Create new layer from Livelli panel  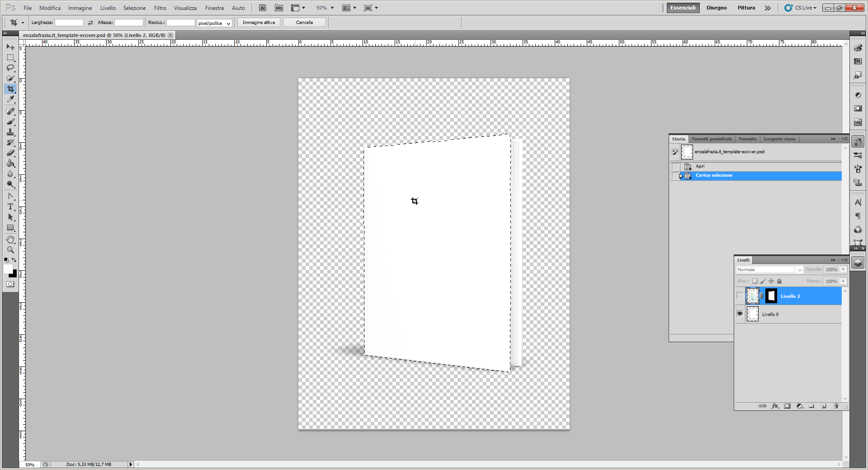824,406
